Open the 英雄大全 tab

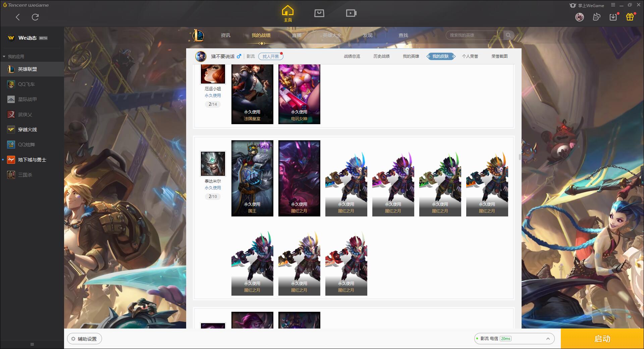pyautogui.click(x=332, y=35)
